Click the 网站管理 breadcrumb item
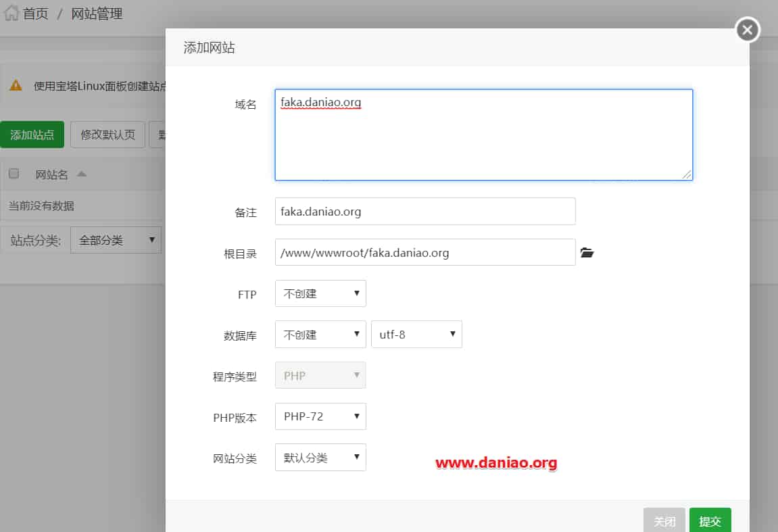Screen dimensions: 778x532 pos(97,14)
